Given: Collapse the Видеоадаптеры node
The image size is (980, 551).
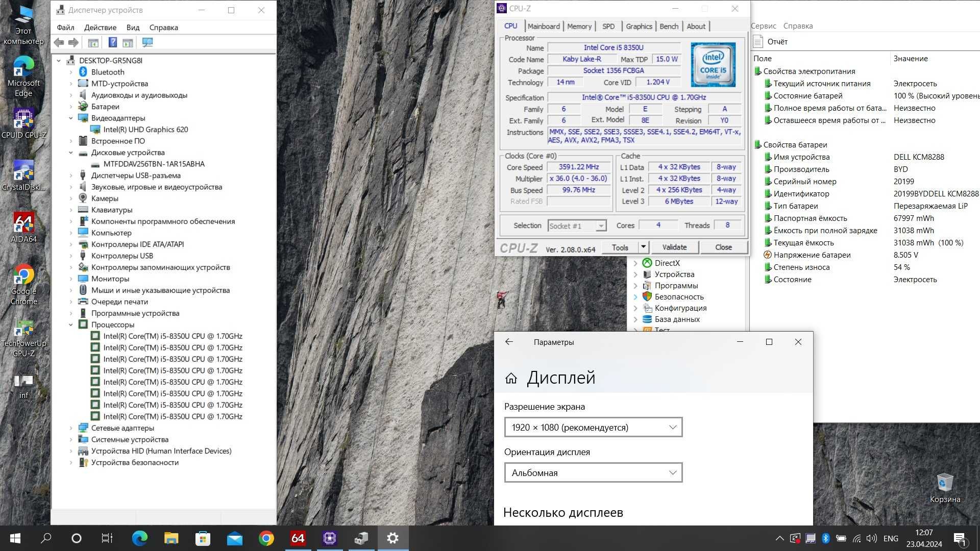Looking at the screenshot, I should click(x=71, y=118).
